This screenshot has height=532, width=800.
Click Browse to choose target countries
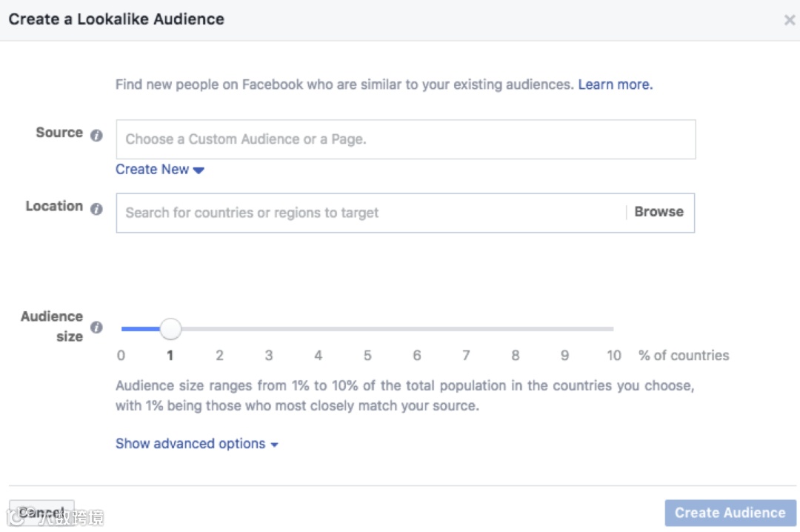tap(659, 211)
